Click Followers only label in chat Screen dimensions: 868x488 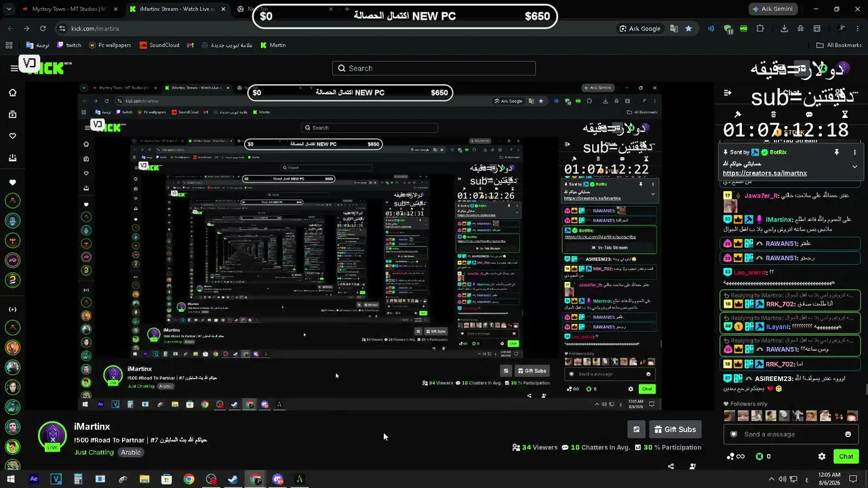coord(749,404)
